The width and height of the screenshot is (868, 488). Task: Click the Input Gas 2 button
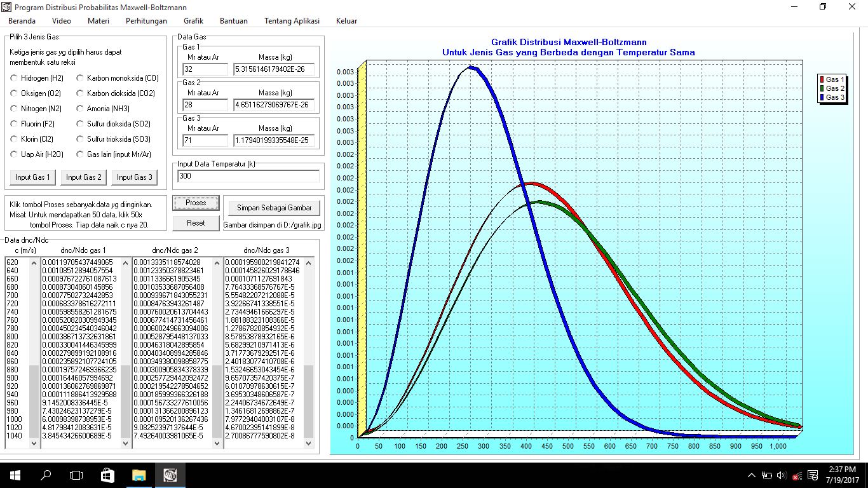[84, 177]
